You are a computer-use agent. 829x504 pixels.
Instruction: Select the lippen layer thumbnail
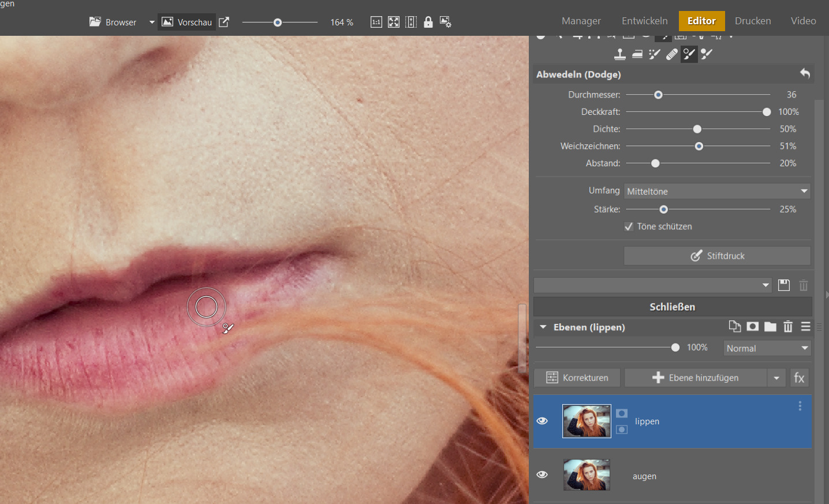click(x=587, y=421)
